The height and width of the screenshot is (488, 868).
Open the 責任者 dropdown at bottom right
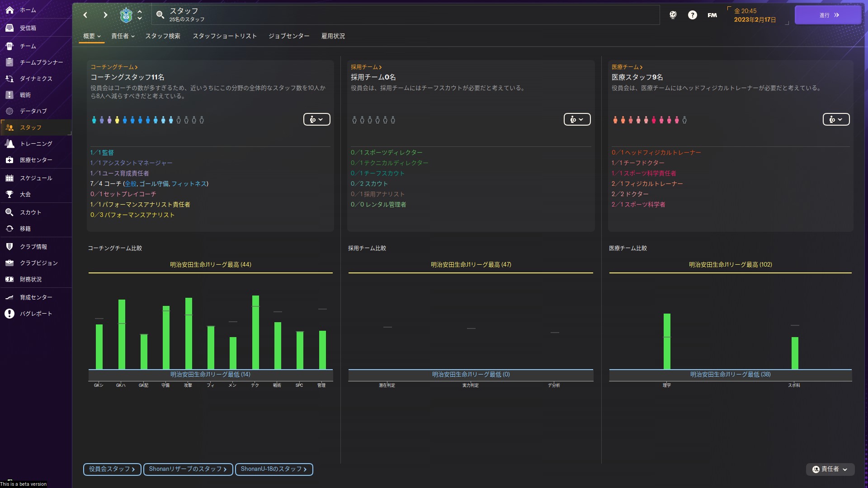830,469
